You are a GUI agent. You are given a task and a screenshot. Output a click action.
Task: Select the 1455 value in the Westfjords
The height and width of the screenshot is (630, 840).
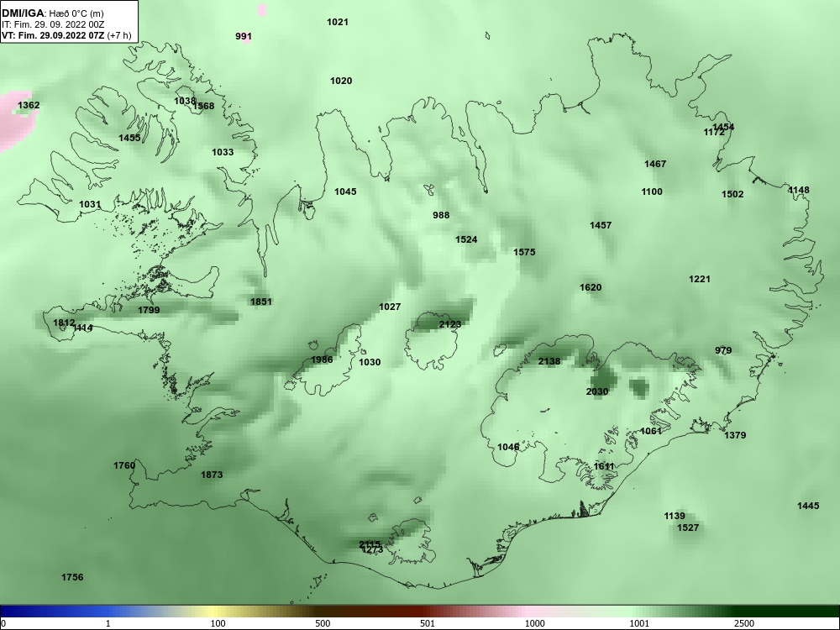(x=129, y=138)
